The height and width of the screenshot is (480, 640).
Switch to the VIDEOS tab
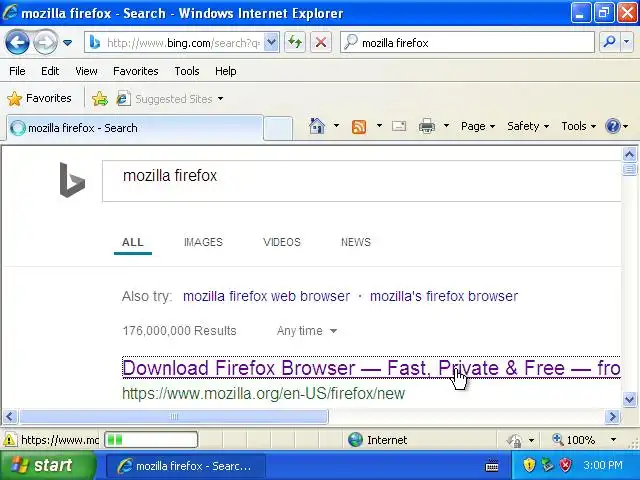282,242
